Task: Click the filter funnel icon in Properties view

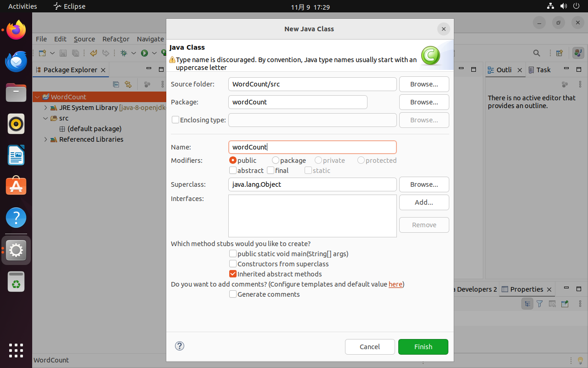Action: pyautogui.click(x=540, y=304)
